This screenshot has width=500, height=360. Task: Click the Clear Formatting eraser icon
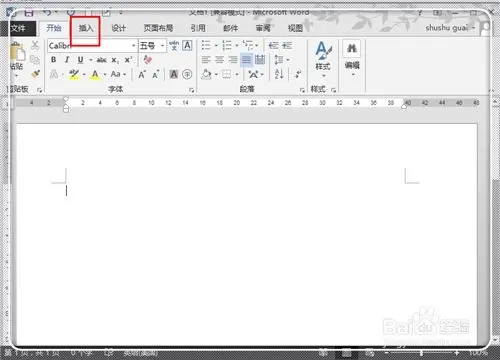point(148,60)
